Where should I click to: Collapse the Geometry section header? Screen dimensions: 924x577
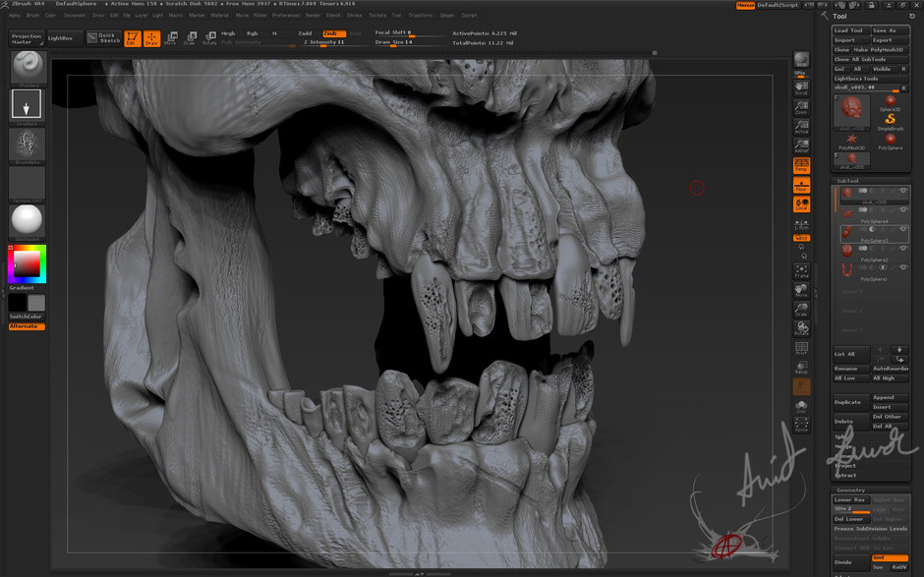tap(850, 490)
